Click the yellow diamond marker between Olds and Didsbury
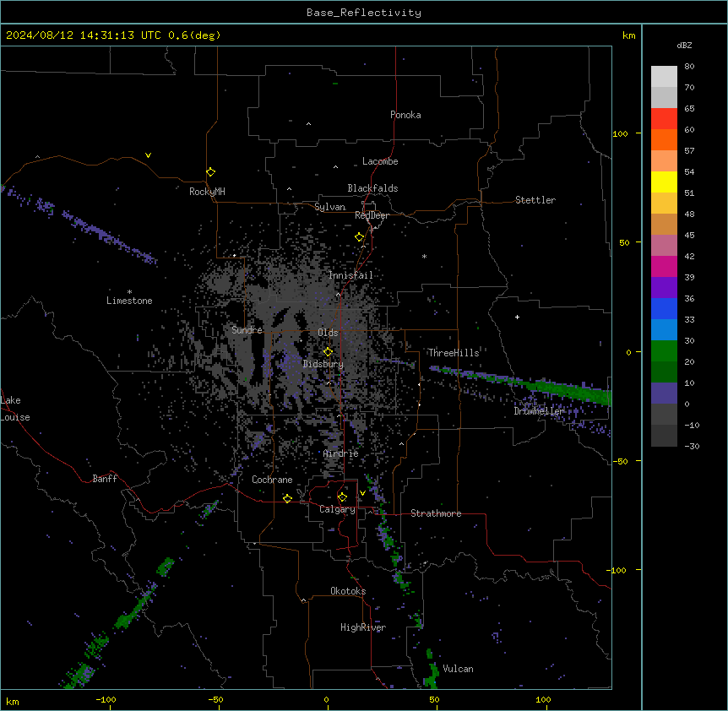728x711 pixels. [x=329, y=352]
